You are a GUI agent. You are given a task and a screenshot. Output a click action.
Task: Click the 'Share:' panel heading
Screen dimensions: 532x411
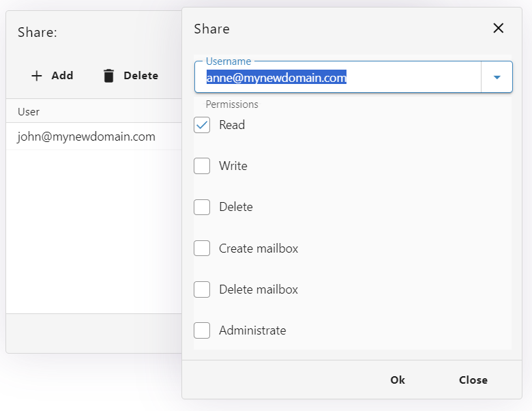(38, 32)
